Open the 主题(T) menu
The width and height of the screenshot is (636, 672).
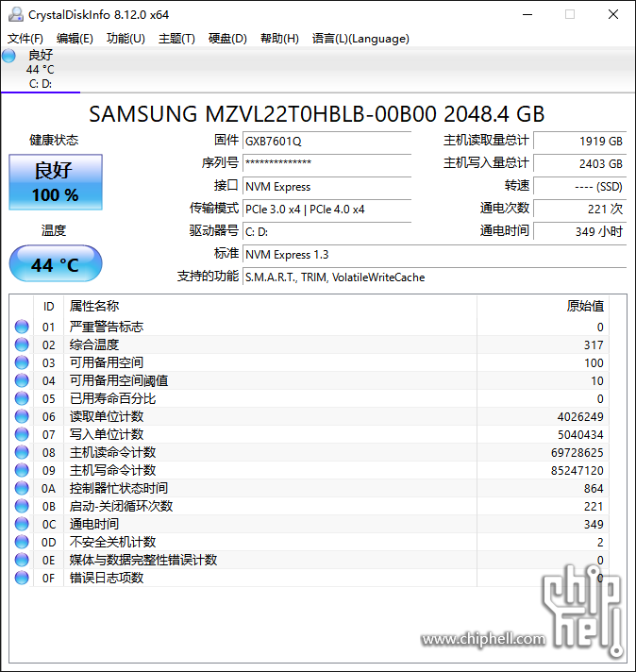176,39
